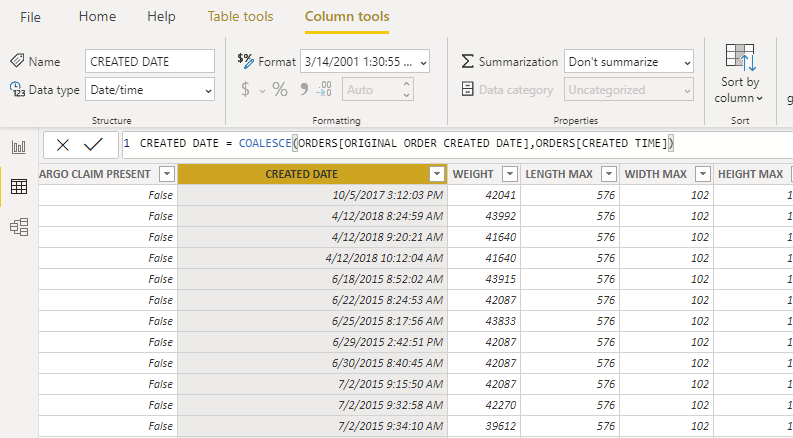The height and width of the screenshot is (438, 793).
Task: Open Model view icon in sidebar
Action: (19, 227)
